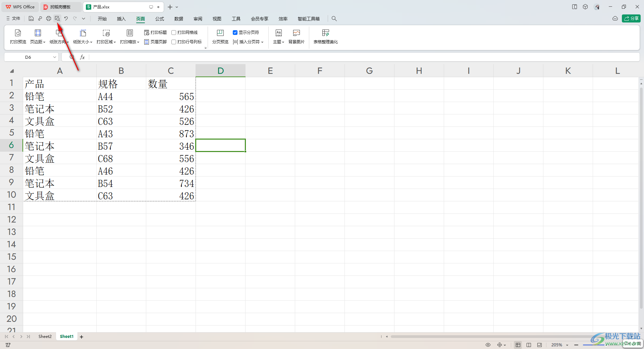
Task: Go to first sheet navigation arrow
Action: click(x=6, y=337)
